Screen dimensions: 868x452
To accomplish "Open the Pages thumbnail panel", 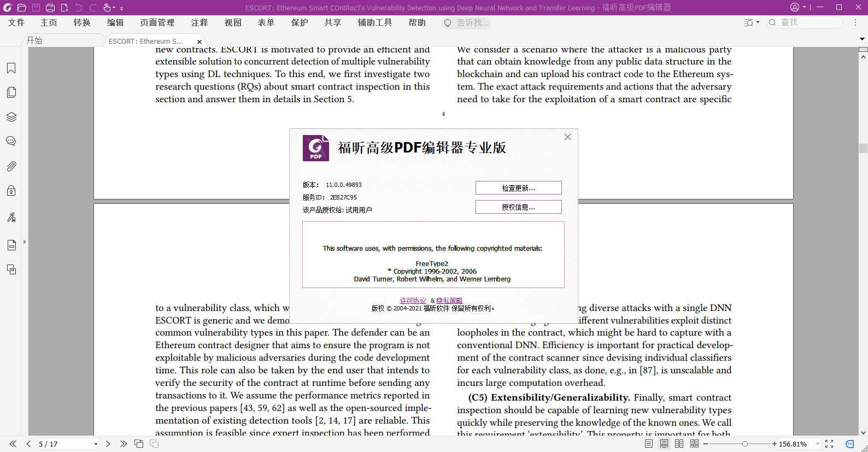I will coord(11,92).
